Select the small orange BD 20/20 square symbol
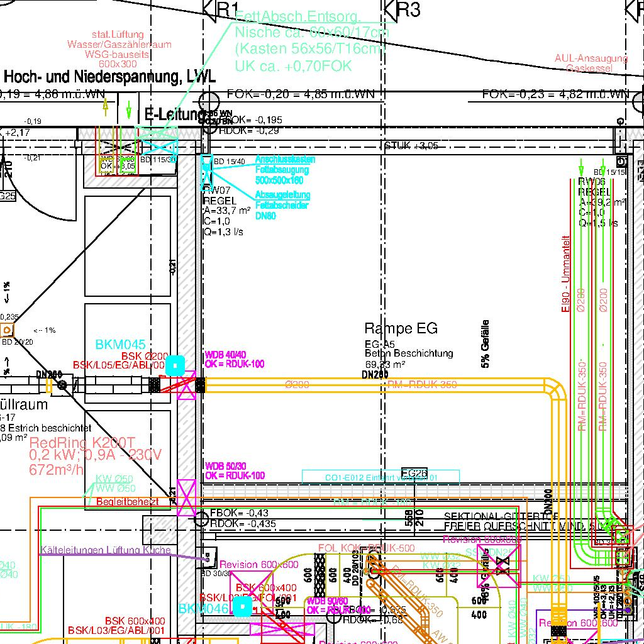Screen dimensions: 644x644 pyautogui.click(x=7, y=330)
